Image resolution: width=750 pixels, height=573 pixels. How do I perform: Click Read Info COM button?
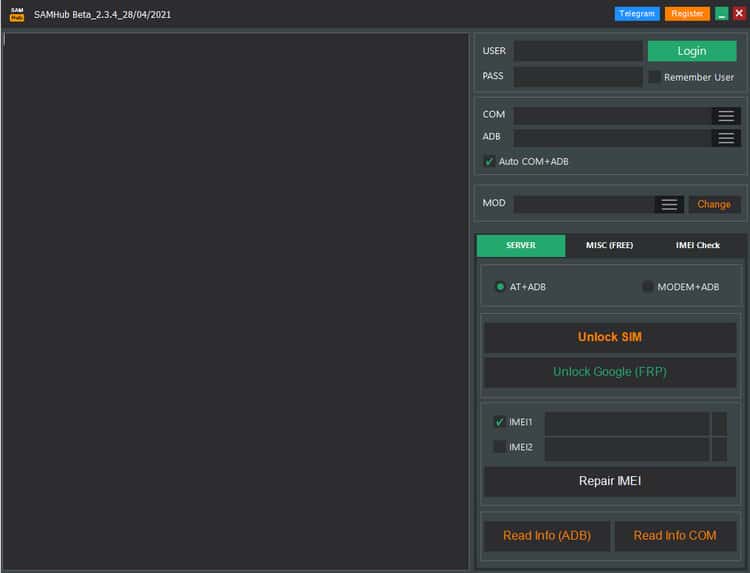tap(675, 536)
